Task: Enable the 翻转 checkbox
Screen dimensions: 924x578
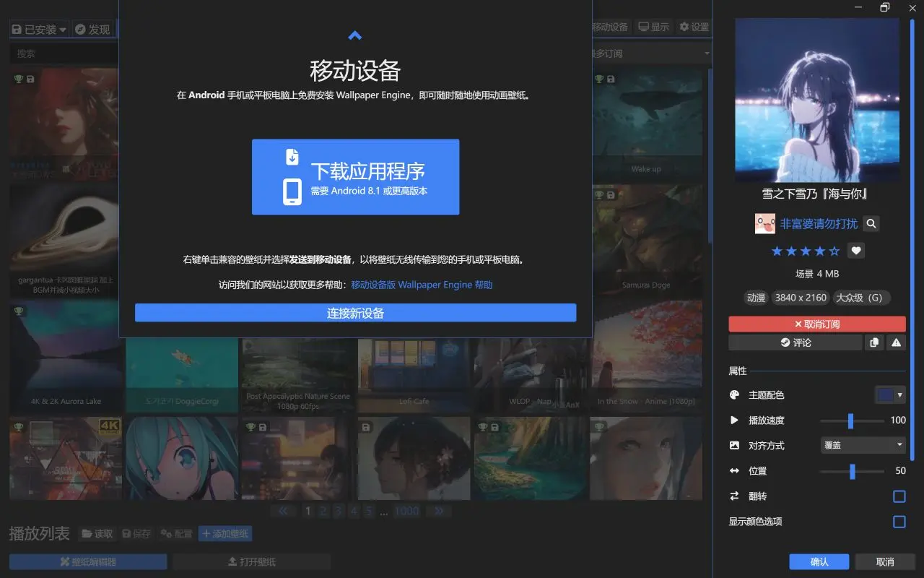Action: (x=899, y=496)
